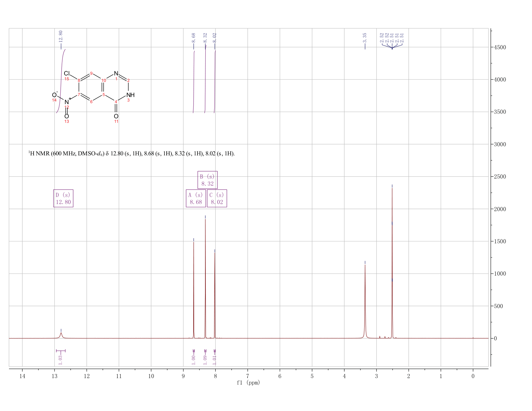Screen dimensions: 532x411
Task: Click the nitro O atom numbered 13
Action: 67,116
